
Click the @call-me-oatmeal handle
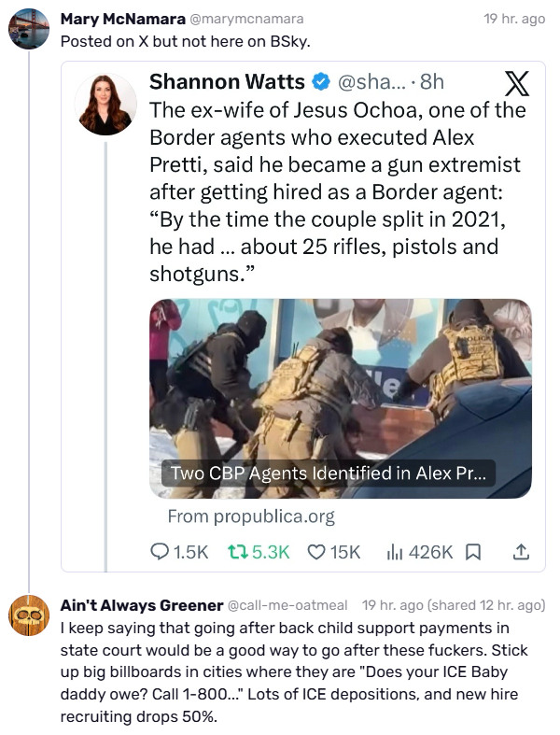coord(287,605)
